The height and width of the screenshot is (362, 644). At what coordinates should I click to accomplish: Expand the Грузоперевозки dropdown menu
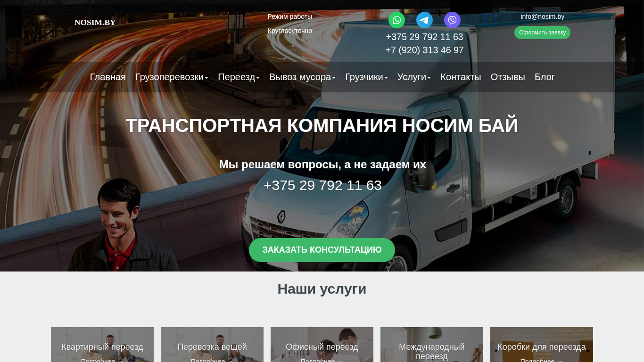(x=172, y=77)
